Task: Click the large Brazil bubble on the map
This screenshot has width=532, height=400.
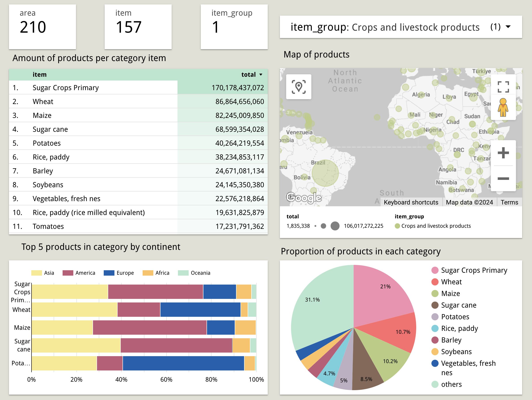Action: coord(325,173)
